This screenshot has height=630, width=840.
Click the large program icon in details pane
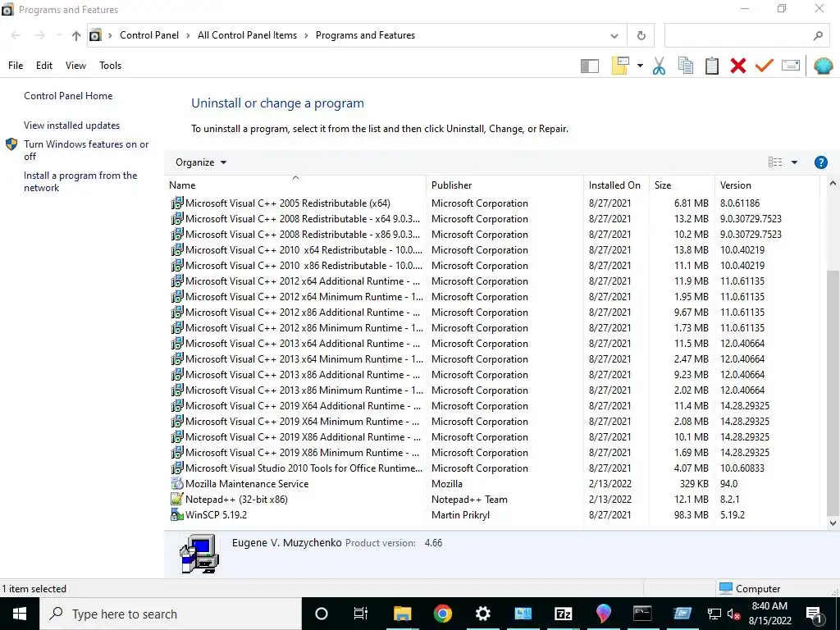click(199, 554)
